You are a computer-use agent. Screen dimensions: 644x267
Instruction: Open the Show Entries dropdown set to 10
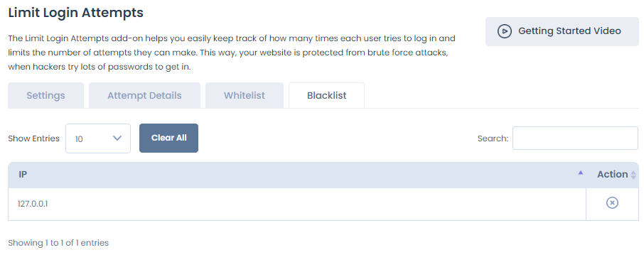(98, 138)
